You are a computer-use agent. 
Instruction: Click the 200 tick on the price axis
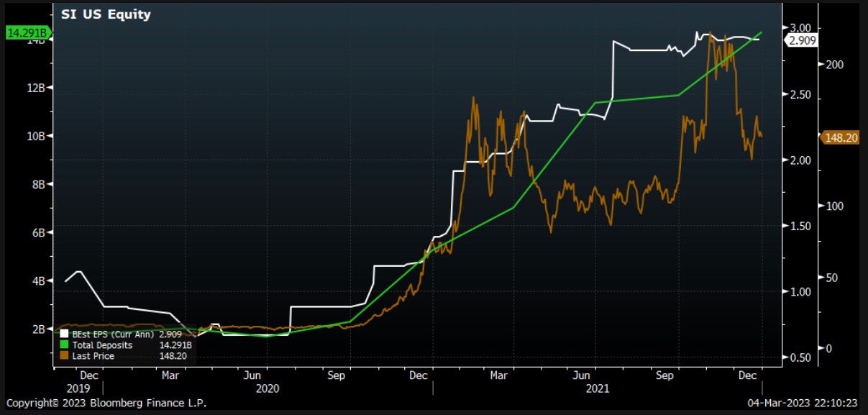pyautogui.click(x=834, y=65)
